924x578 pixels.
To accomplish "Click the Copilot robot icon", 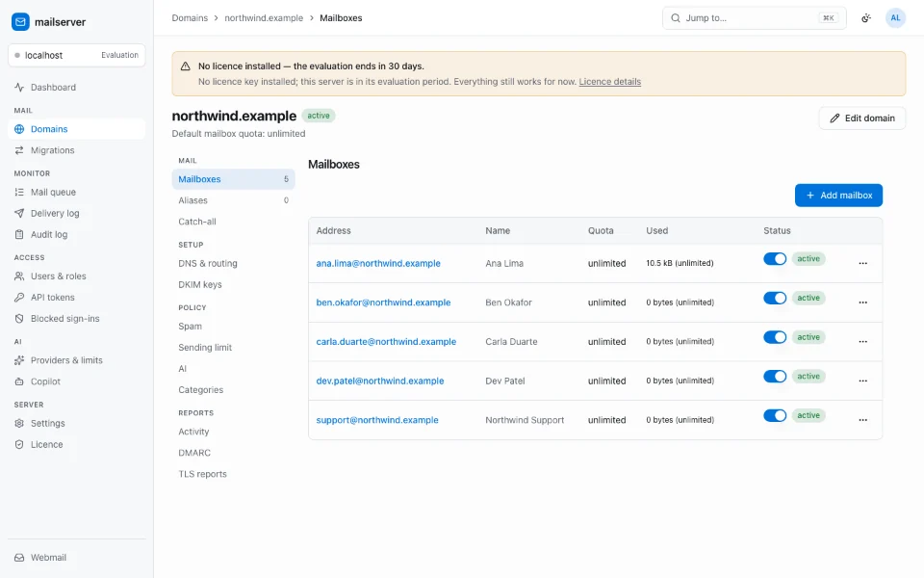I will tap(19, 381).
